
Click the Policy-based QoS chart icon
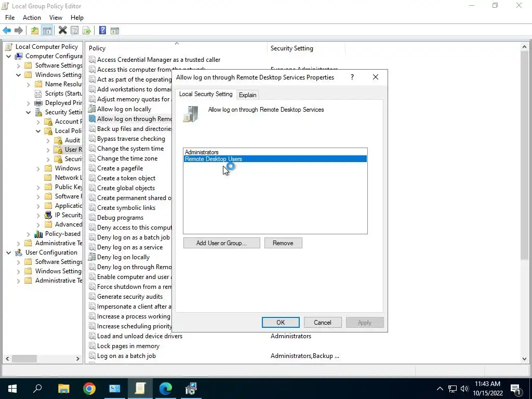pos(38,234)
